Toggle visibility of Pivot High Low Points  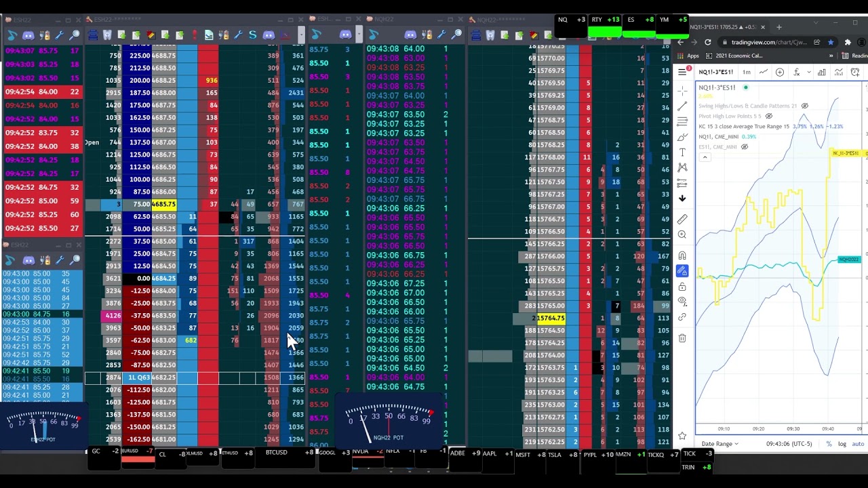769,116
